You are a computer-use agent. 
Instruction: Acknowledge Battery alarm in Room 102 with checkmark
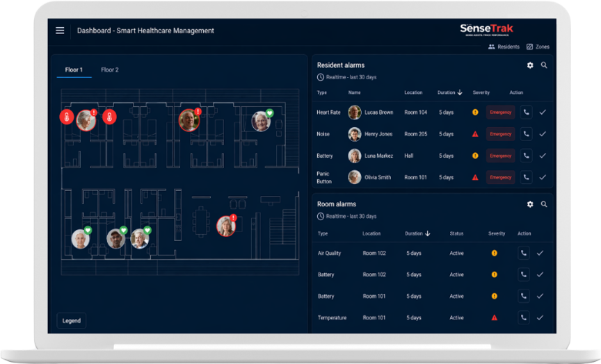click(540, 274)
